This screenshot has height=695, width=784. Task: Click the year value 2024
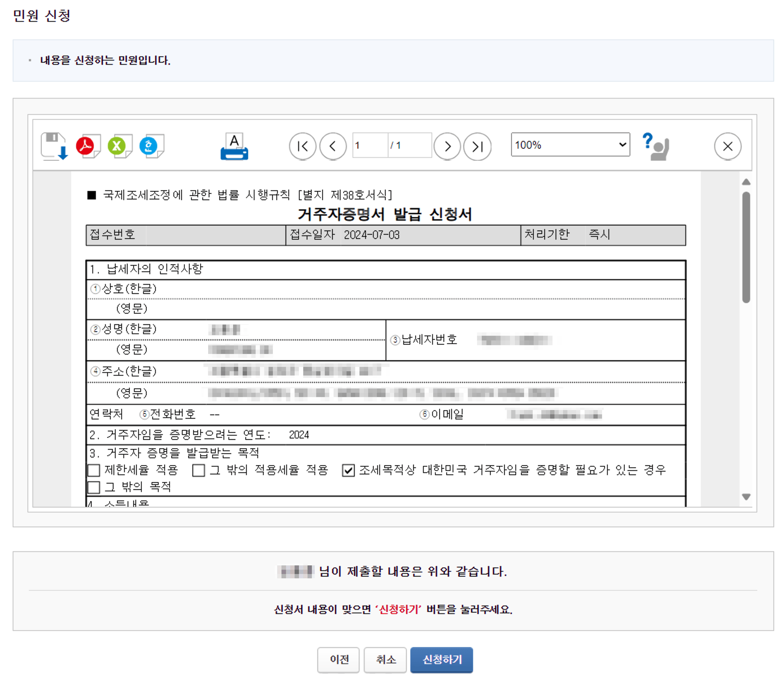299,435
